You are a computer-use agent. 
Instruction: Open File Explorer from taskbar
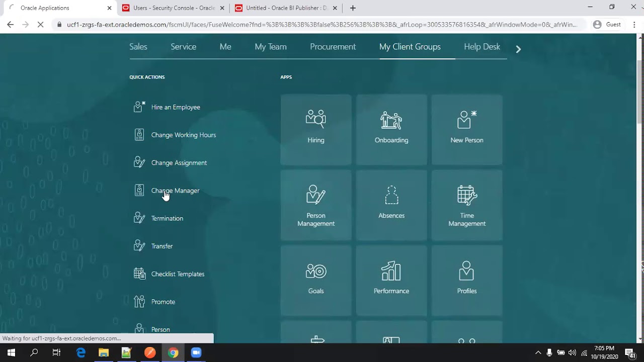pos(104,353)
